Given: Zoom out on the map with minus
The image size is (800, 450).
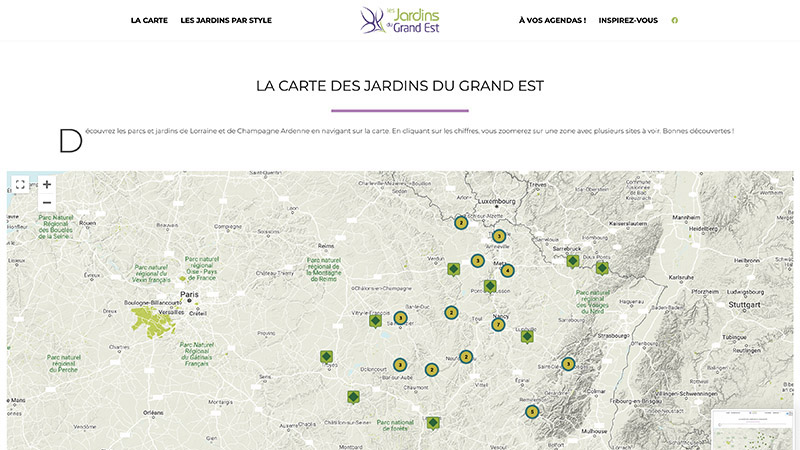Looking at the screenshot, I should 47,203.
